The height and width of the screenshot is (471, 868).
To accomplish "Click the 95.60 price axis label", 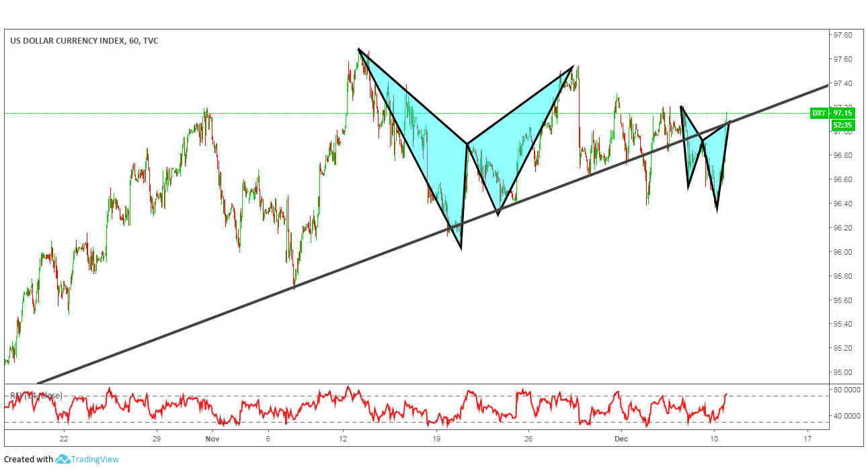I will 843,300.
